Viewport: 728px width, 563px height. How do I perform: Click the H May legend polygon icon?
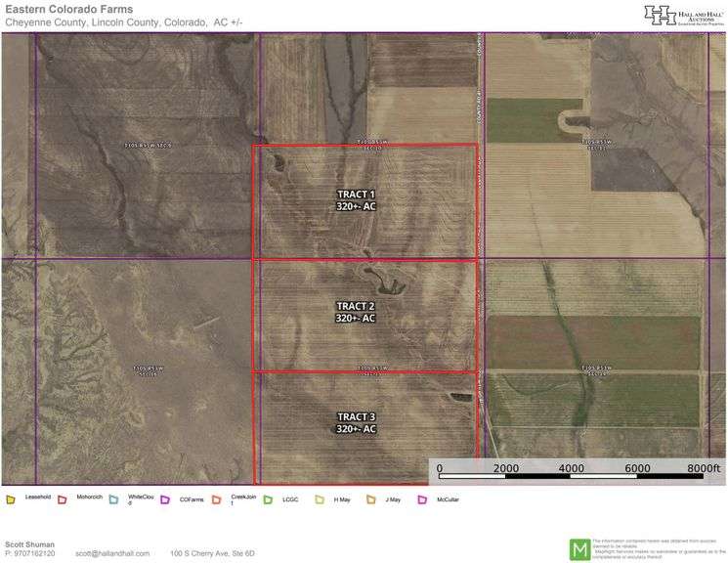point(320,499)
